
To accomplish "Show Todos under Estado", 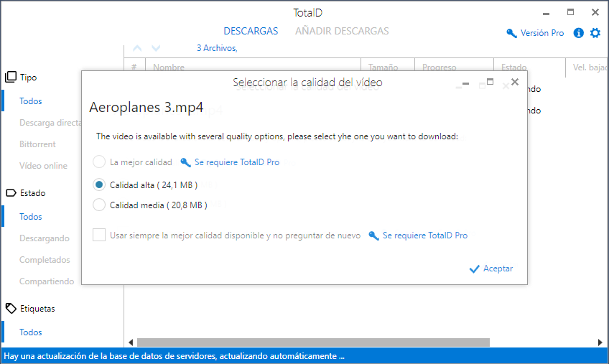I will pyautogui.click(x=31, y=217).
